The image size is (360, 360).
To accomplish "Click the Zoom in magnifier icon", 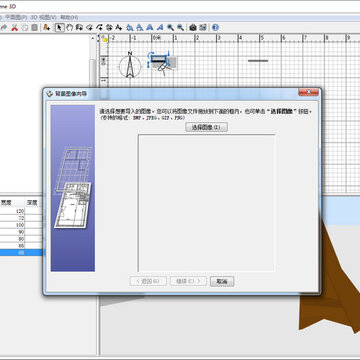I will [170, 28].
